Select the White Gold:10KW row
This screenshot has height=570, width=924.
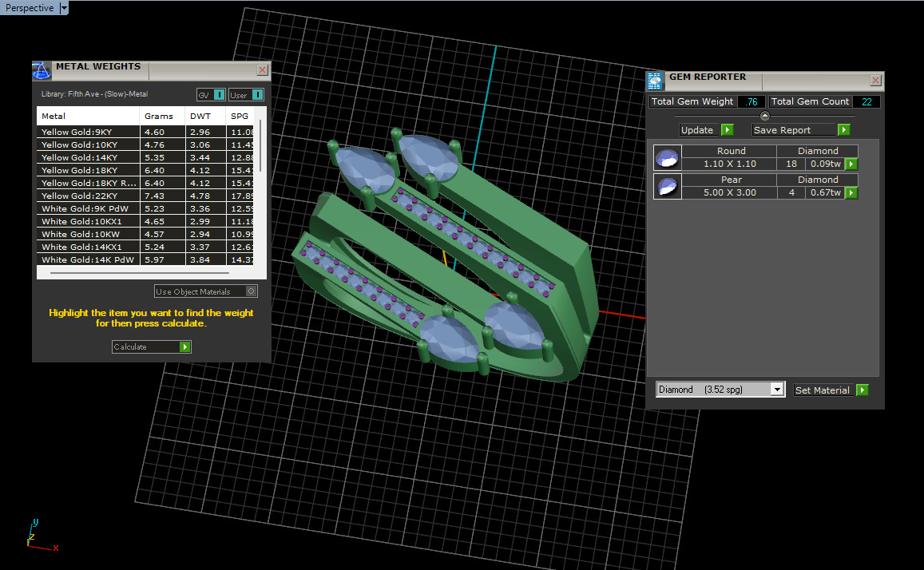point(145,235)
